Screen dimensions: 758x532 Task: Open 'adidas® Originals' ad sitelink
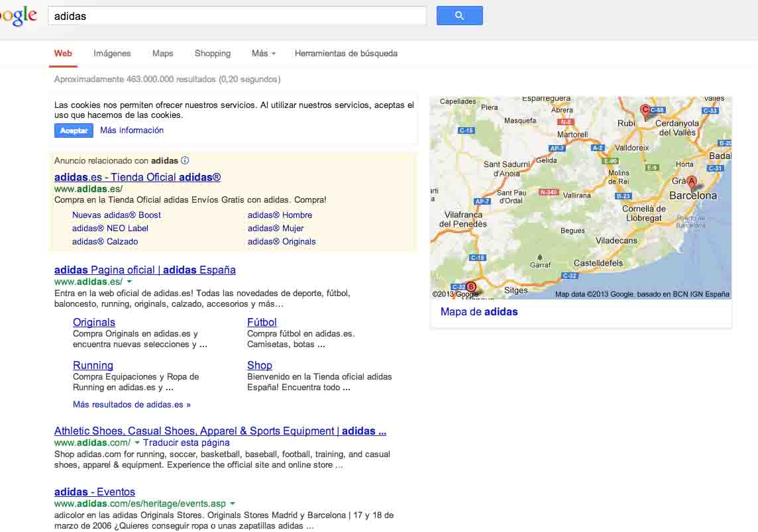[x=282, y=241]
